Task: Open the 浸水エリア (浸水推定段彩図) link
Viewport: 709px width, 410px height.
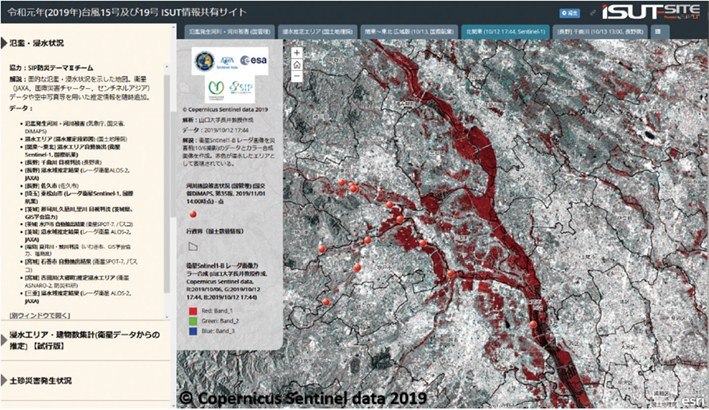Action: coord(76,139)
